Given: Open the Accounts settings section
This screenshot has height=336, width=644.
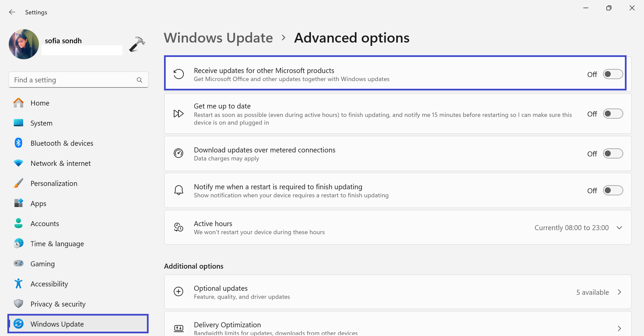Looking at the screenshot, I should (x=45, y=223).
